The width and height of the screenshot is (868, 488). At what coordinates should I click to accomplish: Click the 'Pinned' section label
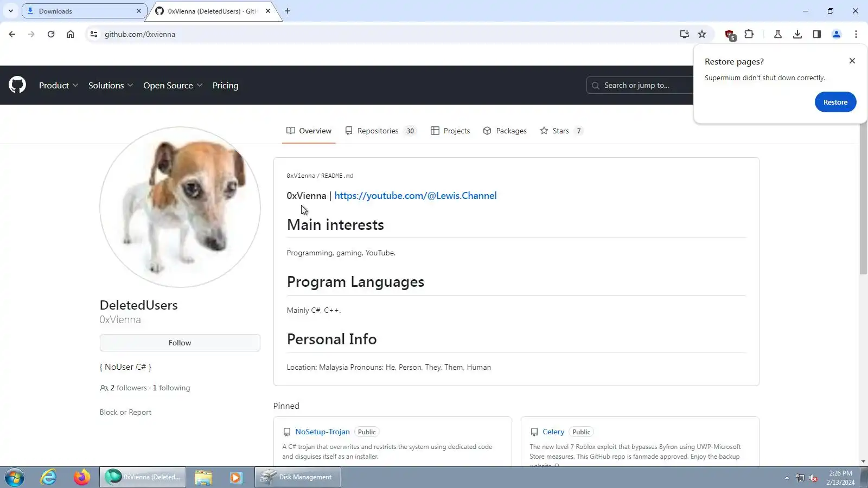pyautogui.click(x=286, y=406)
